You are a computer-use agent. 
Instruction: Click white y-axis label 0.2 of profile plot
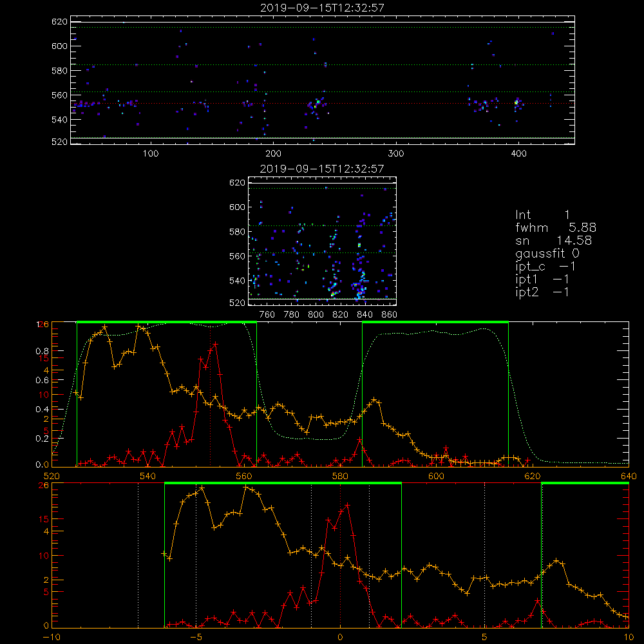point(43,439)
